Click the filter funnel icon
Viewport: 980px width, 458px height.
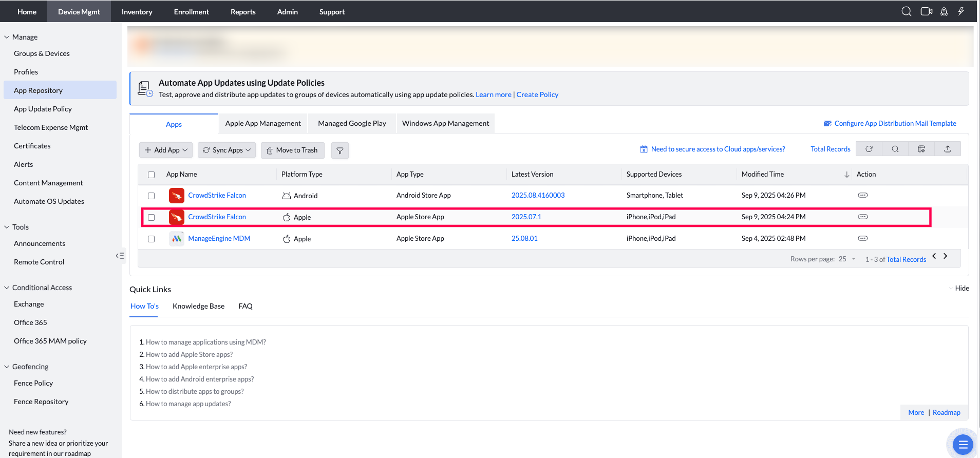(340, 150)
